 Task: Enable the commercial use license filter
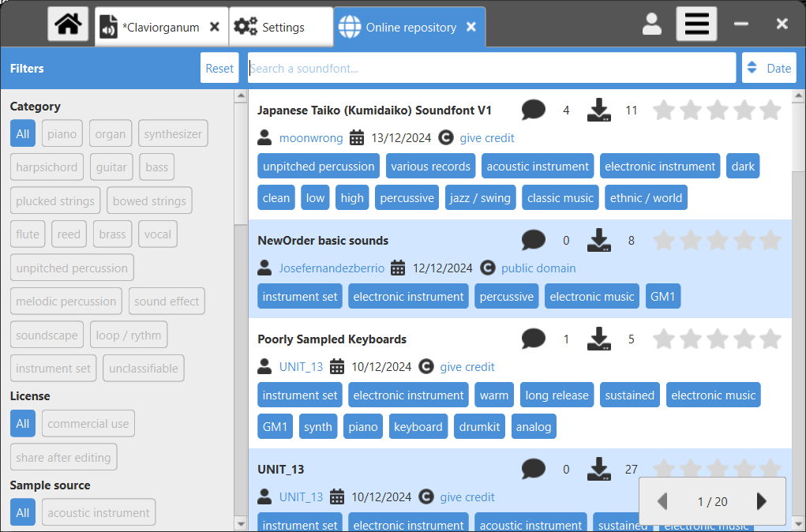88,424
